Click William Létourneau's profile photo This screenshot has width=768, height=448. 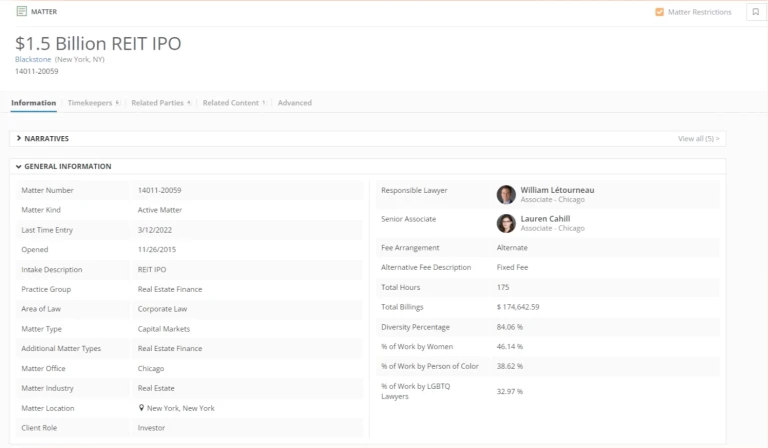coord(506,194)
